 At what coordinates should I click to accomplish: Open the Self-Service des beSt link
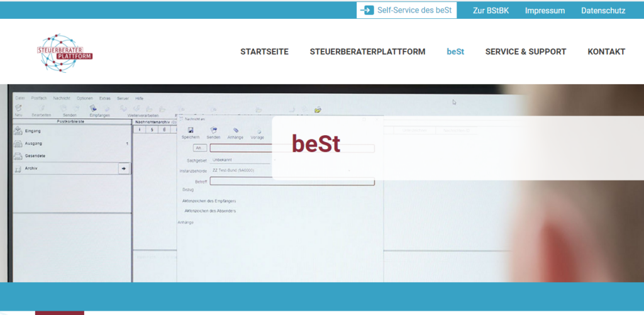406,10
